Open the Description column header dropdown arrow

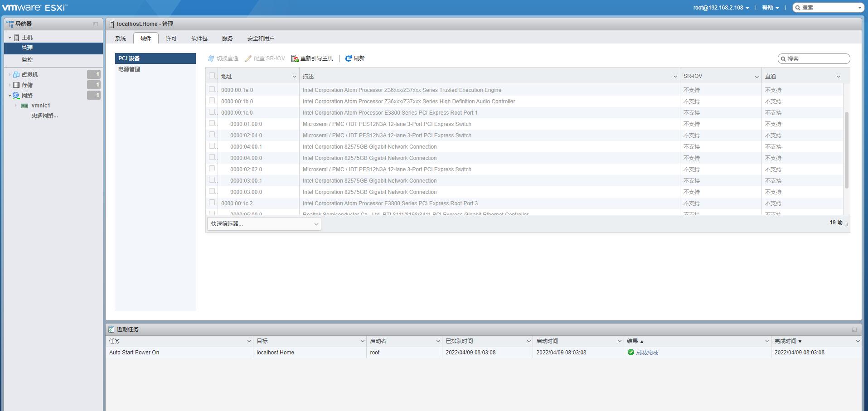675,77
